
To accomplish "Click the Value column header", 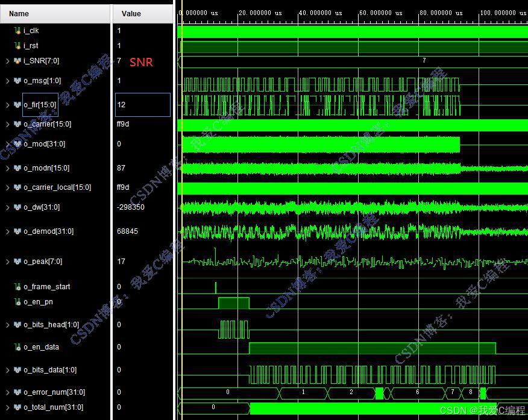I will tap(143, 13).
